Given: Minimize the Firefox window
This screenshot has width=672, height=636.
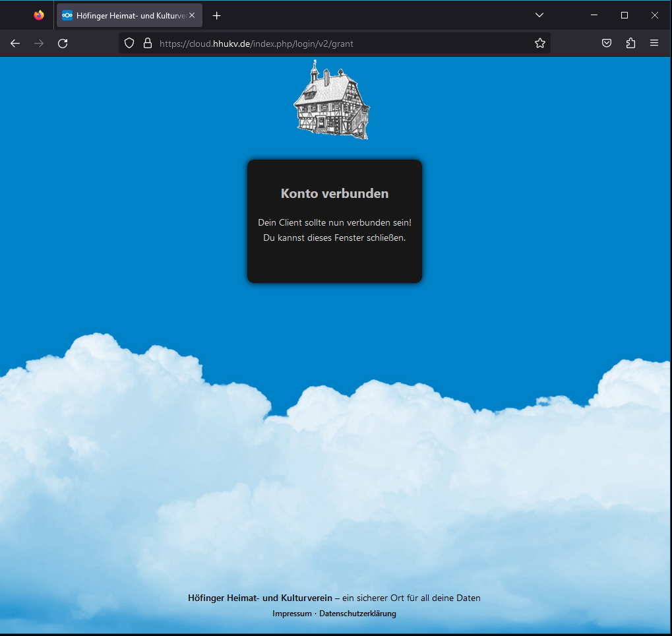Looking at the screenshot, I should point(594,15).
